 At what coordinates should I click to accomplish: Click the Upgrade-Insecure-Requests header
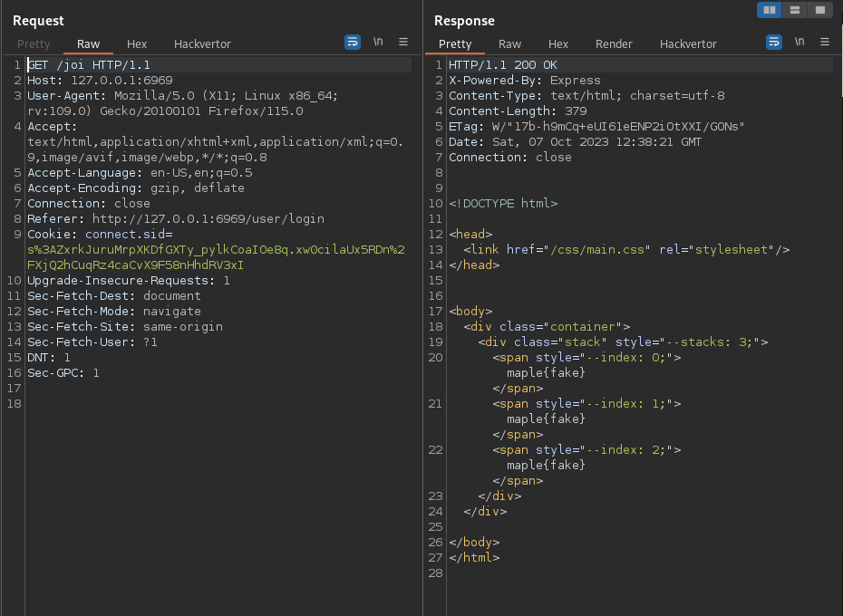tap(129, 281)
